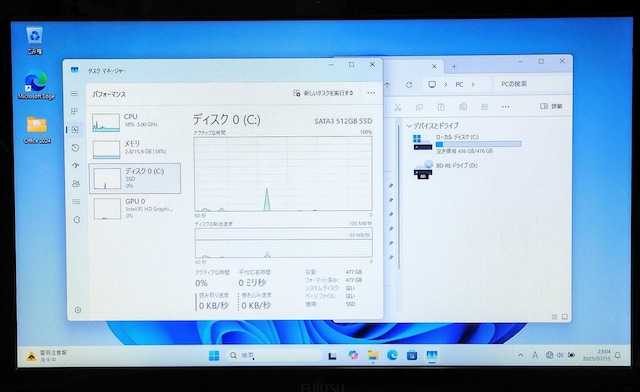Open Startup apps page in Task Manager sidebar
Screen dimensions: 640x392
(x=76, y=165)
